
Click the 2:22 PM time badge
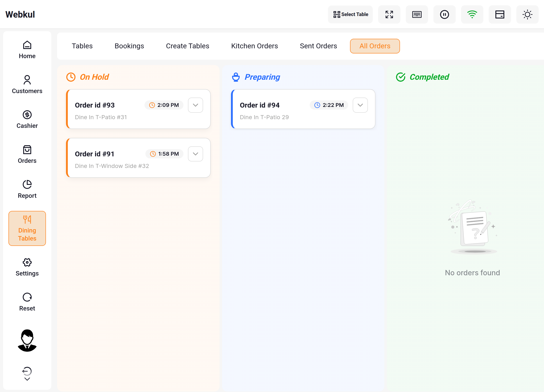coord(329,105)
